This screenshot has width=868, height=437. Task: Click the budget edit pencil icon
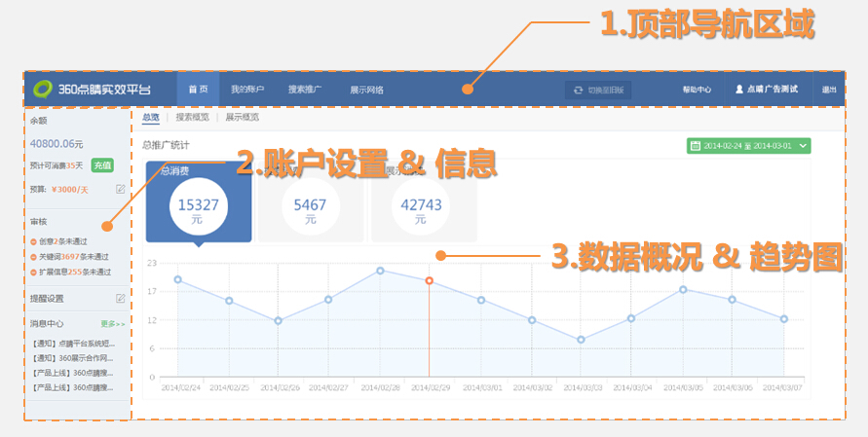(120, 189)
